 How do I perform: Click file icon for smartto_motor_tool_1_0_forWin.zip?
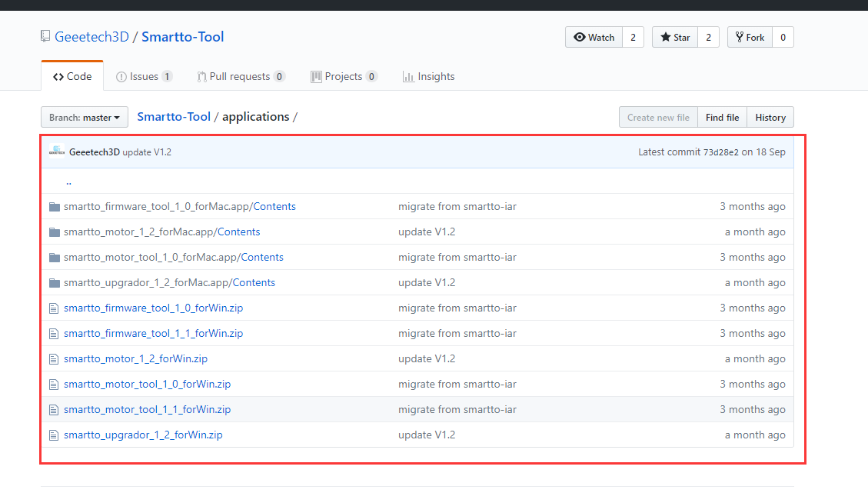[54, 385]
